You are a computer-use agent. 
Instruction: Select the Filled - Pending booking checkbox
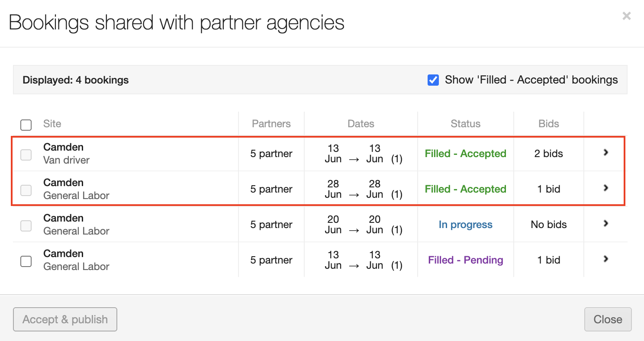click(26, 261)
